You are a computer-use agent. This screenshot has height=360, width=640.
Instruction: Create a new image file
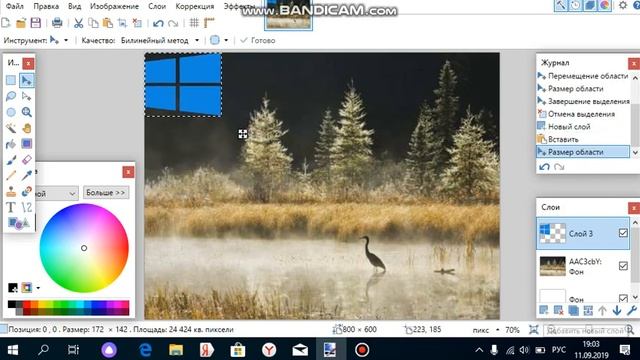(x=6, y=23)
